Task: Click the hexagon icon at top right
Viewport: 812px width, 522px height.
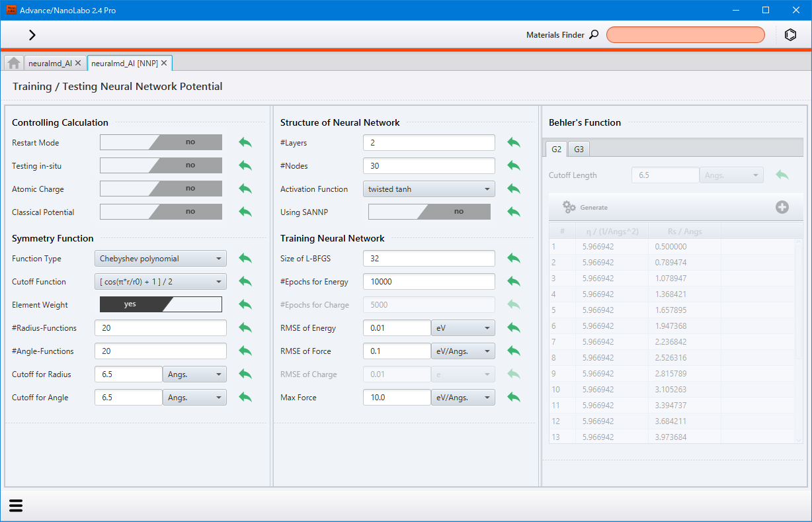Action: (790, 35)
